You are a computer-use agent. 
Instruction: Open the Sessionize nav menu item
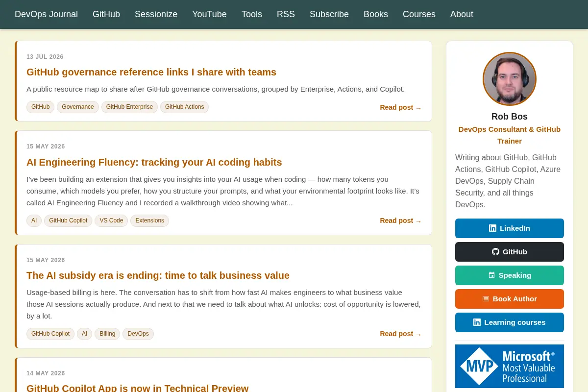[156, 14]
